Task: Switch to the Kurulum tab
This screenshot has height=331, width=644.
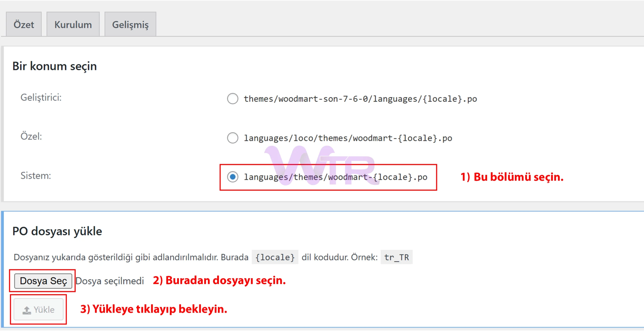Action: [73, 24]
